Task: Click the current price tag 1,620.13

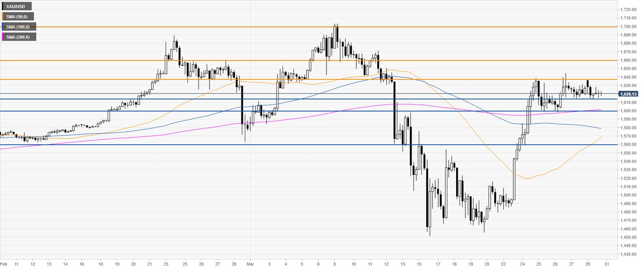Action: click(x=628, y=94)
